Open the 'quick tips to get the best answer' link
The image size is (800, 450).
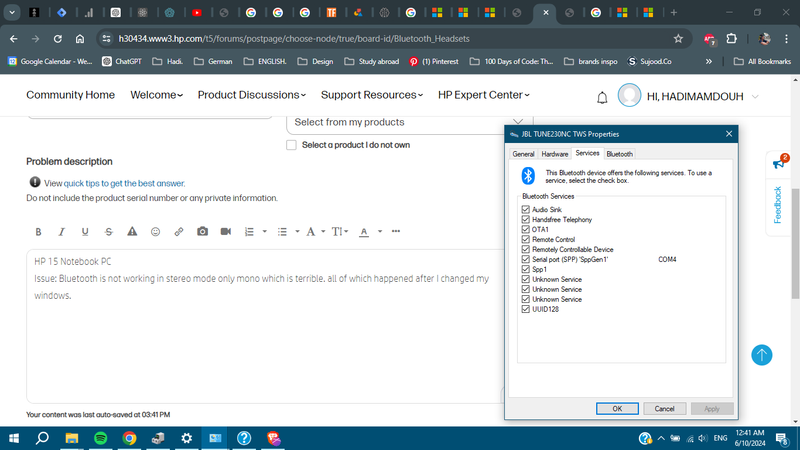click(124, 183)
